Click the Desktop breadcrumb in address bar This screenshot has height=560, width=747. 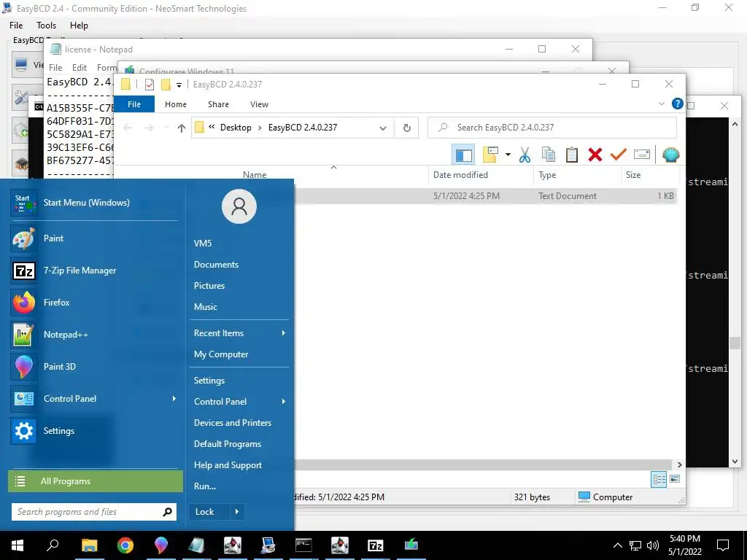pyautogui.click(x=236, y=128)
